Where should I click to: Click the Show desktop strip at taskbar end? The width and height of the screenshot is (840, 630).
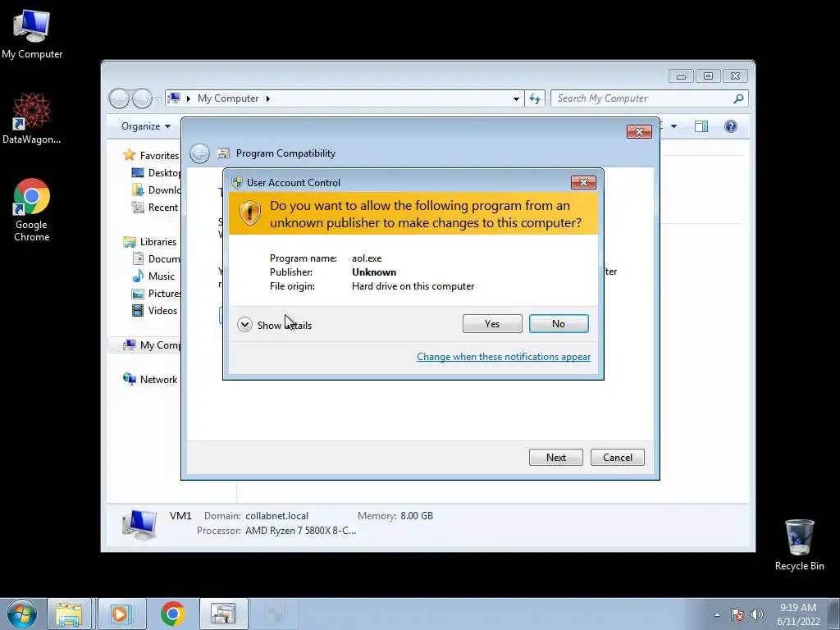833,614
